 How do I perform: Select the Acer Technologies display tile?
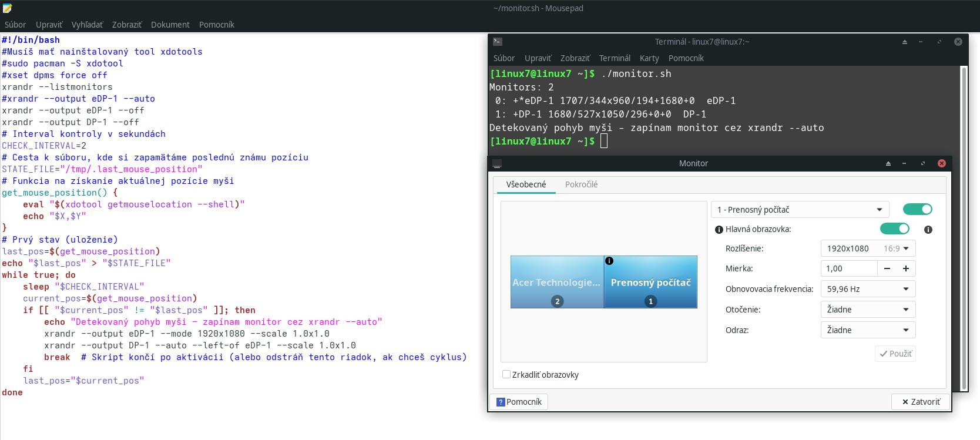[557, 282]
